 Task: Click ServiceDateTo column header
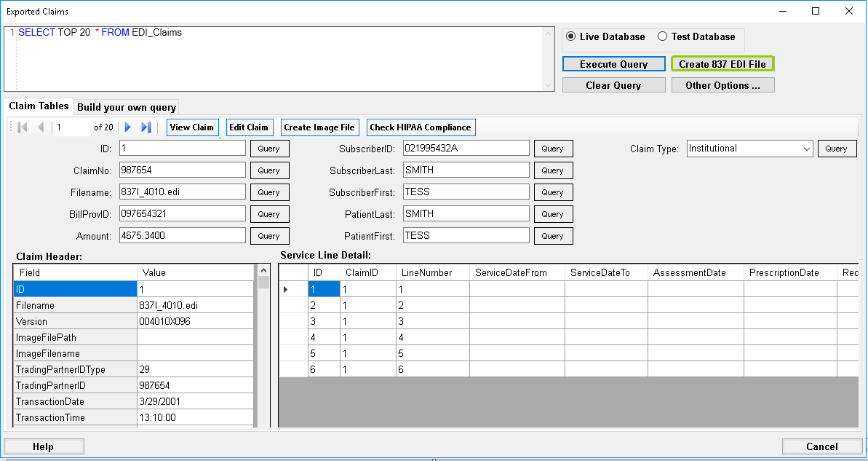(606, 272)
